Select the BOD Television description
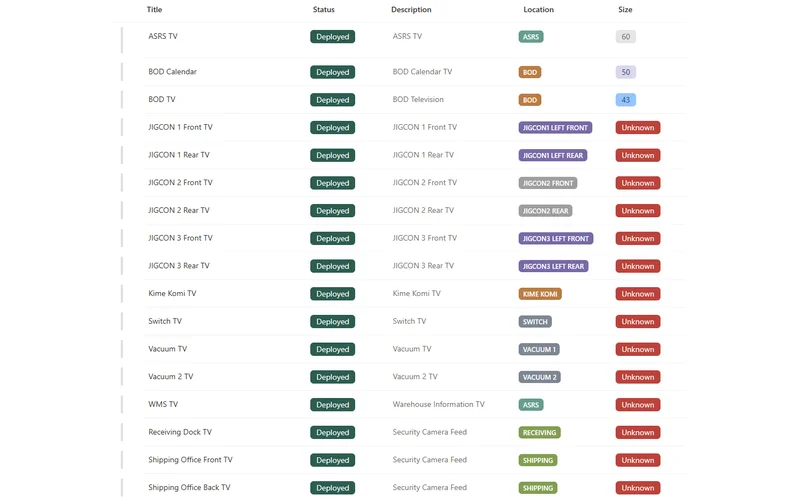 418,99
